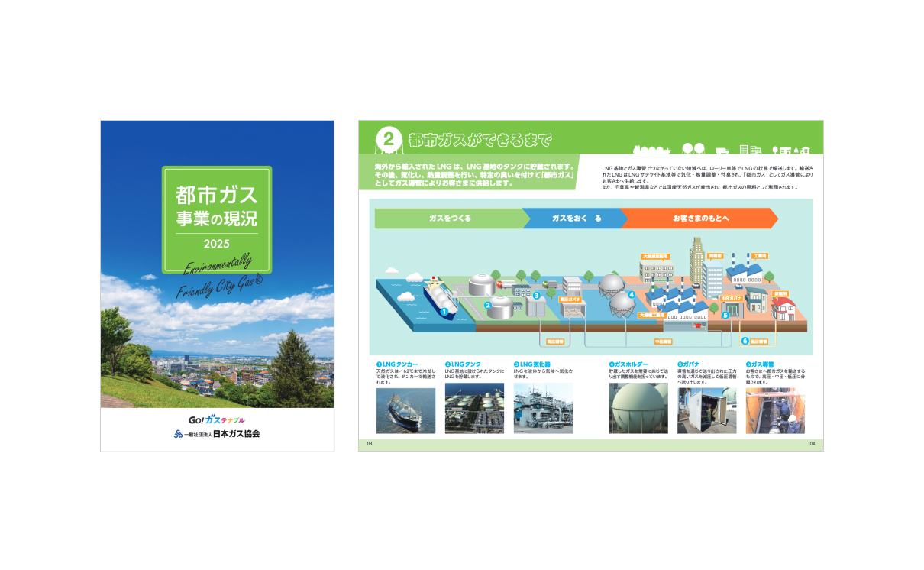Viewport: 924px width, 570px height.
Task: Click the page number 04
Action: [813, 444]
